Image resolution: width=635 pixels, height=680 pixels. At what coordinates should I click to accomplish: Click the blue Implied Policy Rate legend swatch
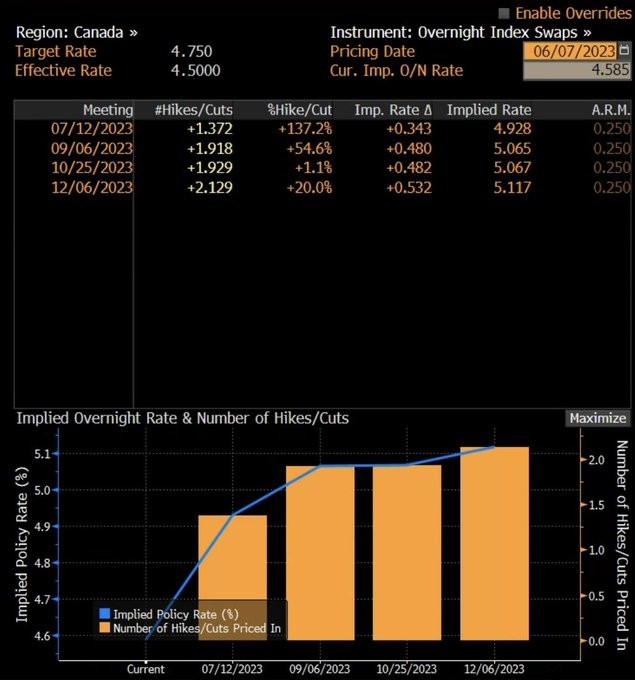click(105, 613)
